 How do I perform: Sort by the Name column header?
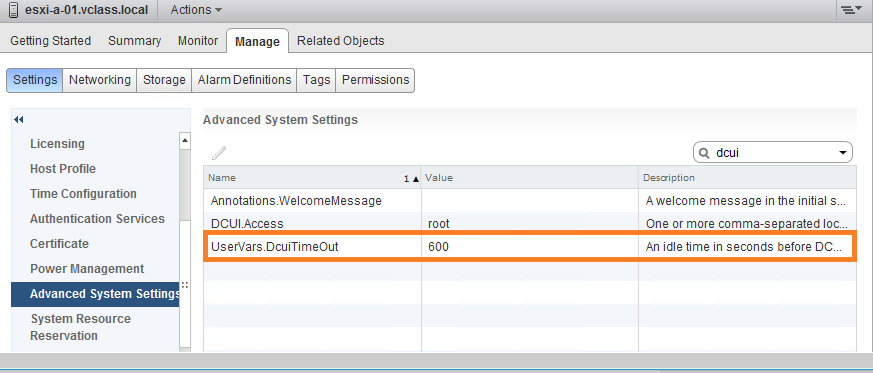312,178
